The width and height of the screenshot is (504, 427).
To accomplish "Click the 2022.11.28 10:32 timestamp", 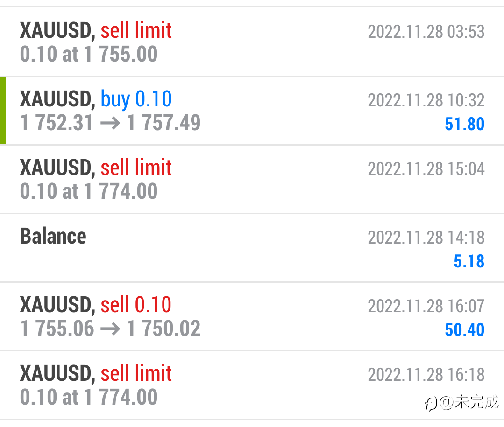I will point(426,100).
